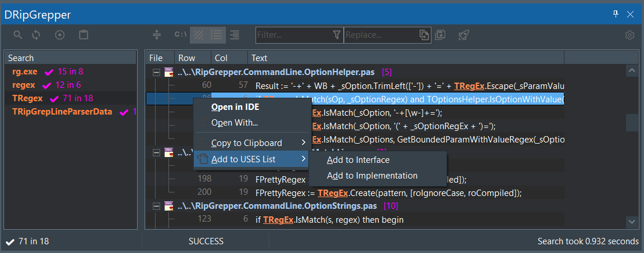Click the results list vertical scrollbar thumb
Viewport: 644px width, 253px height.
(x=632, y=123)
